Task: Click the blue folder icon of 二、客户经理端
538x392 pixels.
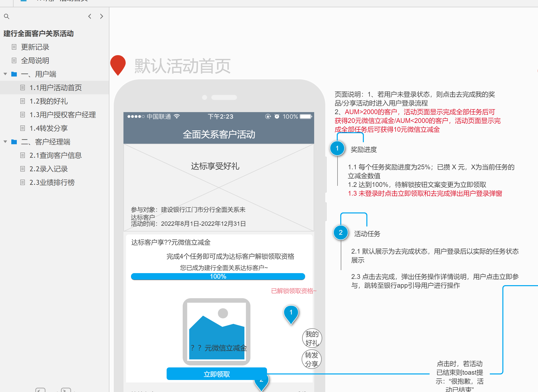Action: pos(14,142)
